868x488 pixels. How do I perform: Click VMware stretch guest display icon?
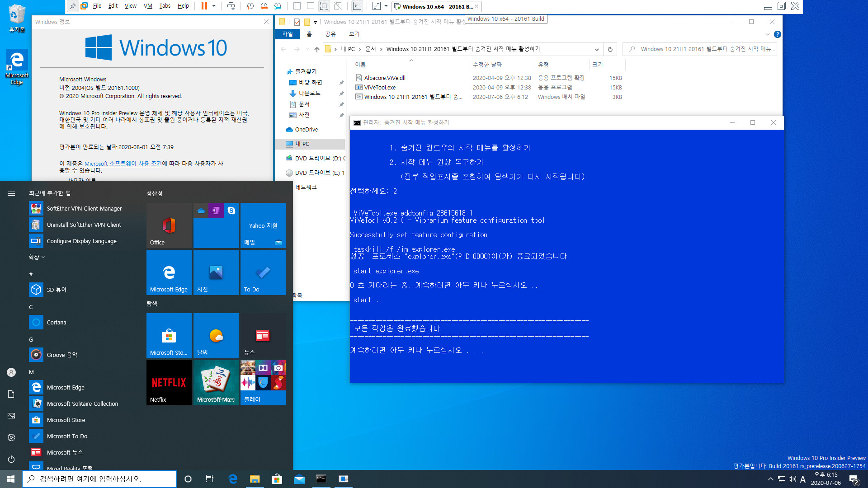pos(376,6)
